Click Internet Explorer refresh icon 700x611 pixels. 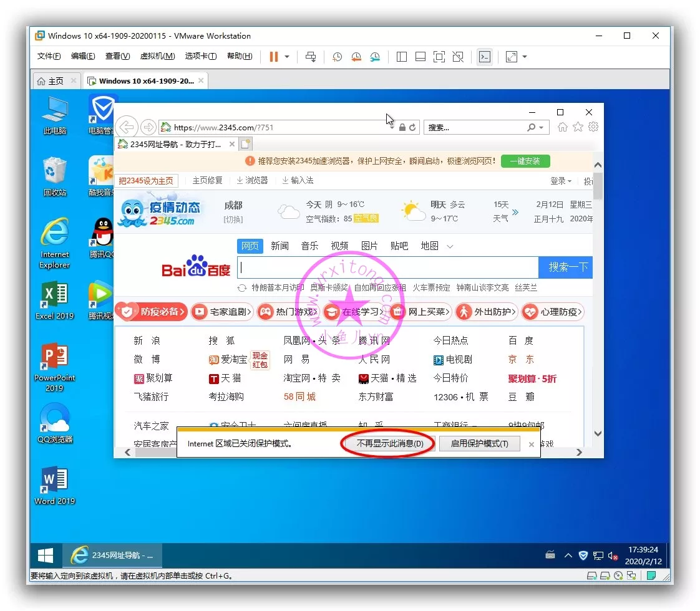413,127
